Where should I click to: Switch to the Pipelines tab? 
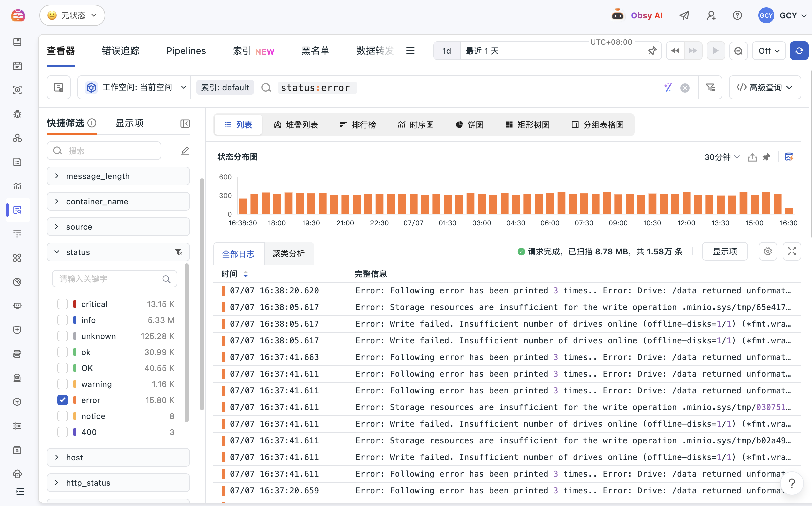[186, 51]
